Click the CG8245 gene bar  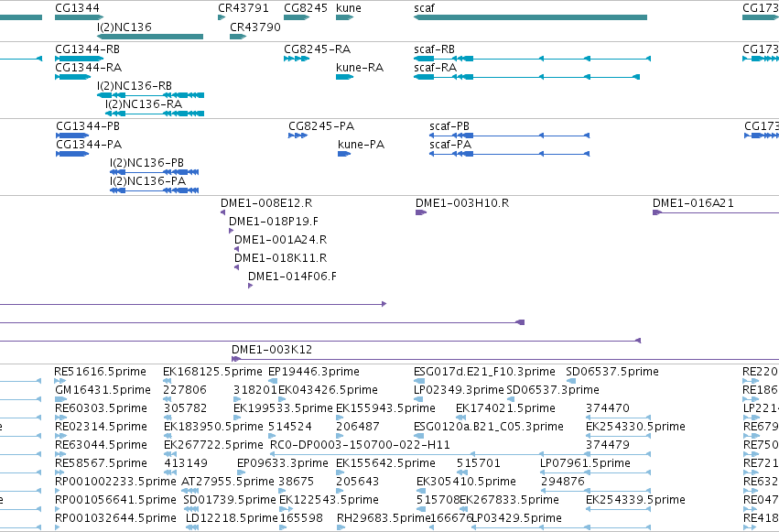[x=297, y=17]
